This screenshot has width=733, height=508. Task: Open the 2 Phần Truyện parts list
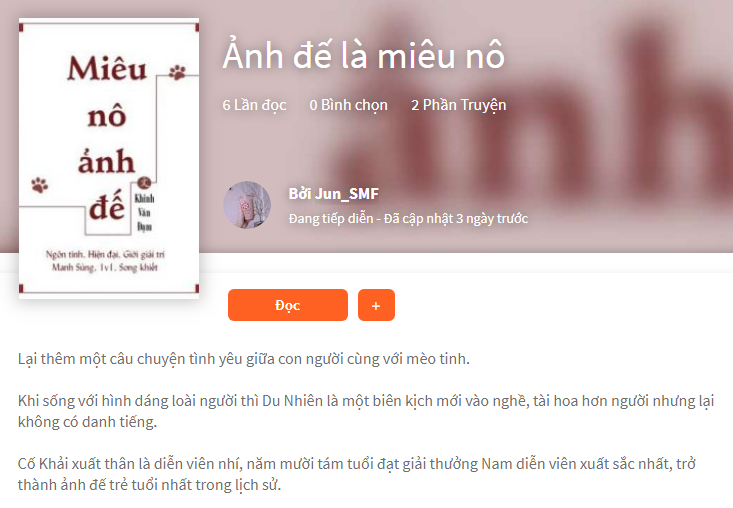click(459, 105)
